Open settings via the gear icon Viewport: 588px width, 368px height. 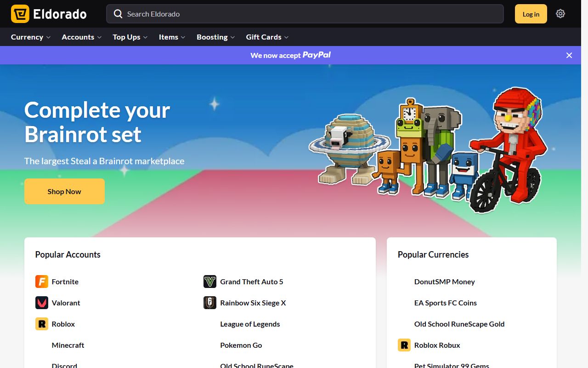point(560,14)
